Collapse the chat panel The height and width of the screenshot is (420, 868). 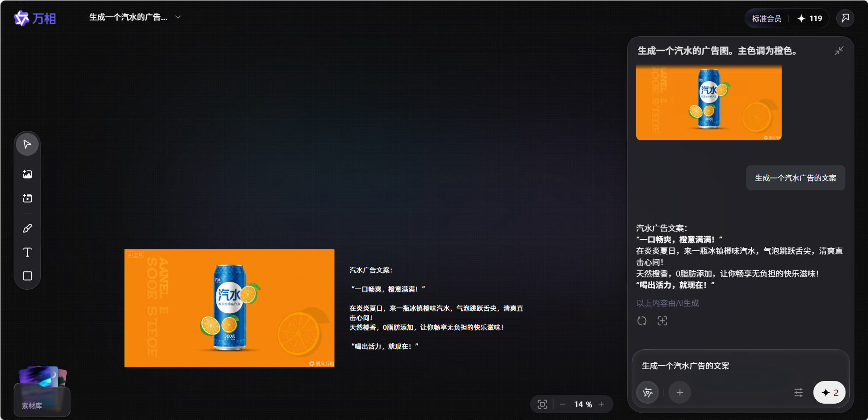tap(839, 51)
